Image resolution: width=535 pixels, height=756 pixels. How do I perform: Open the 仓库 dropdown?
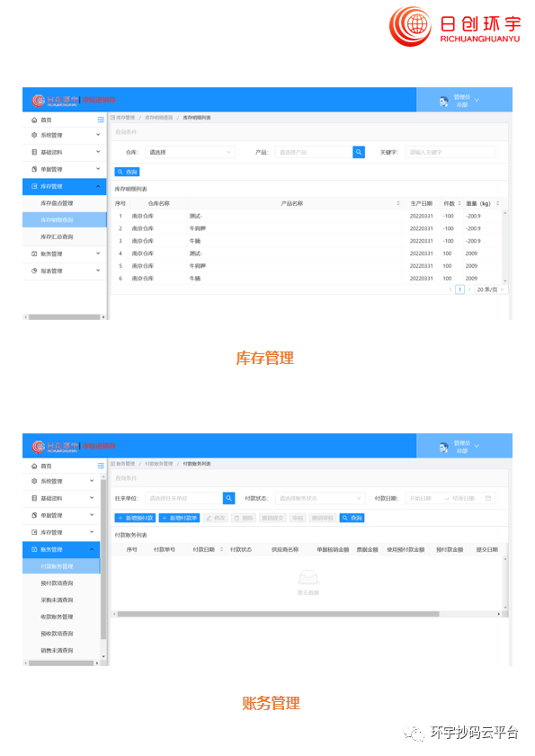[190, 152]
